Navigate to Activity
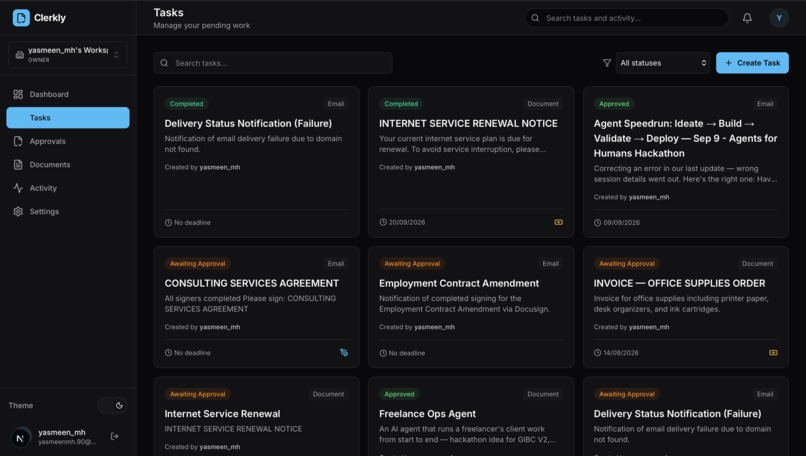Screen dimensions: 806x456 tap(68, 188)
